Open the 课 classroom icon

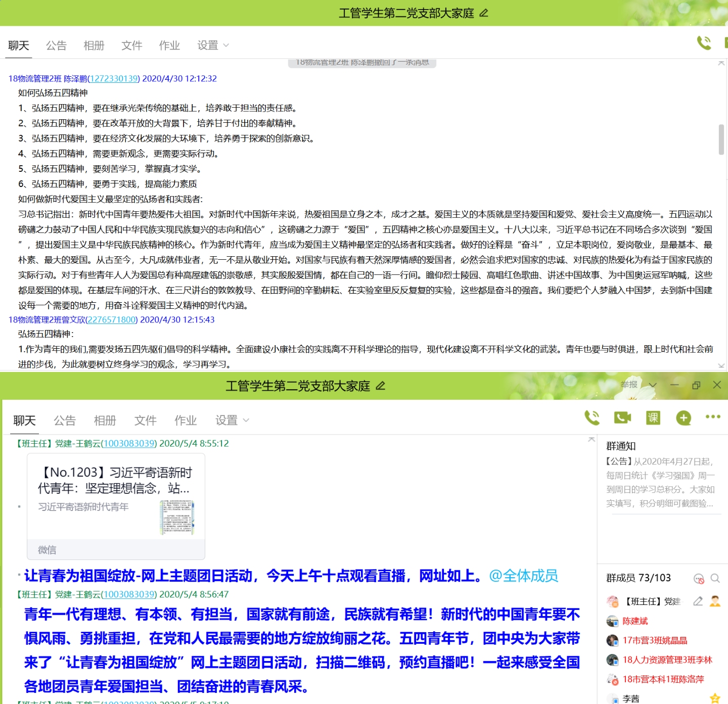coord(653,417)
